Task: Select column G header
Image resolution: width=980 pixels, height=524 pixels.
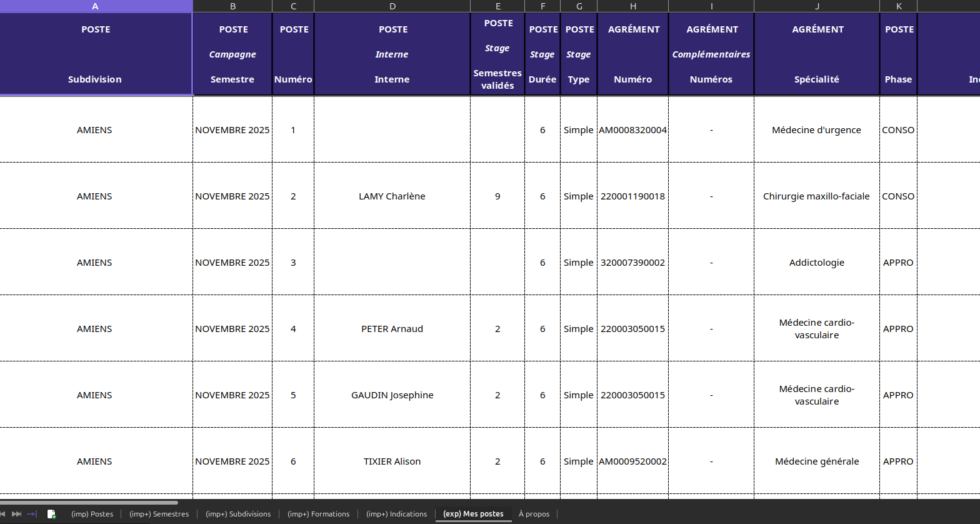Action: tap(579, 6)
